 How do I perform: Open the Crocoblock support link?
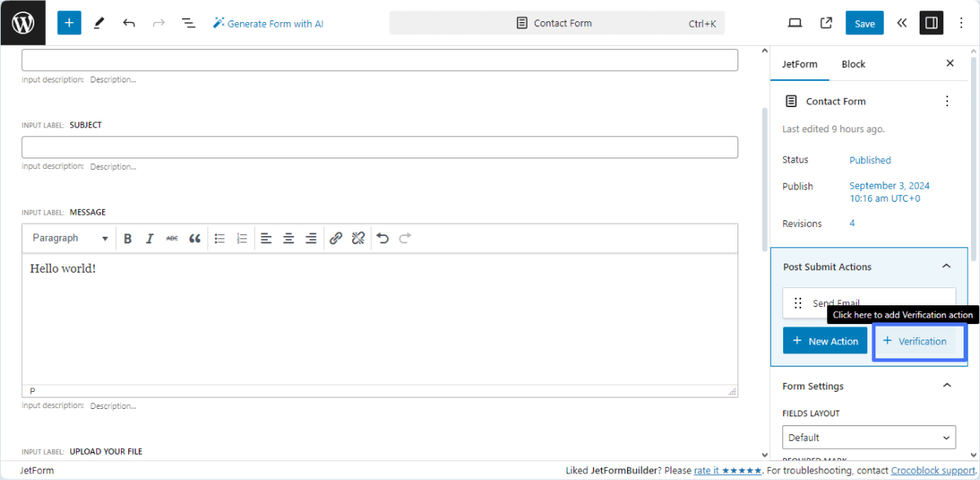tap(931, 470)
